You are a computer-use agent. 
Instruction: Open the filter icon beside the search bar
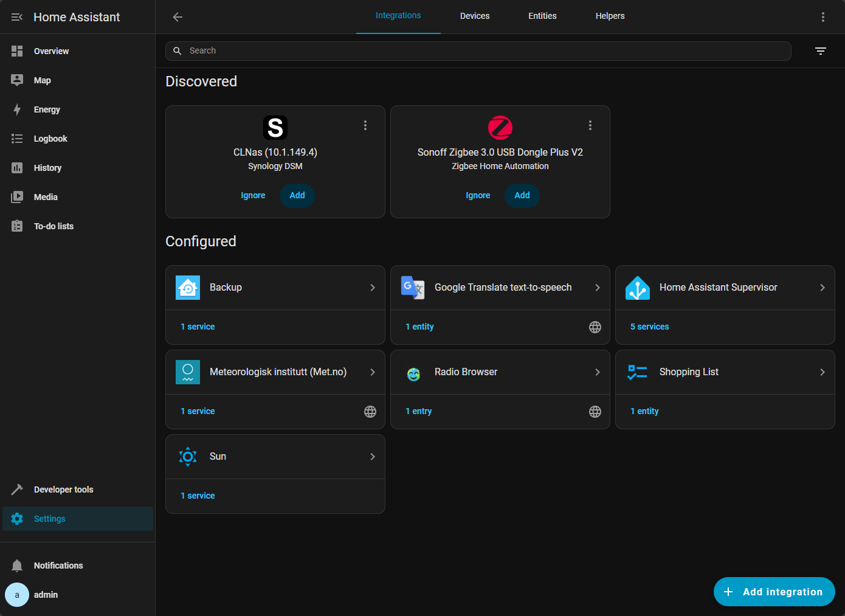click(821, 51)
